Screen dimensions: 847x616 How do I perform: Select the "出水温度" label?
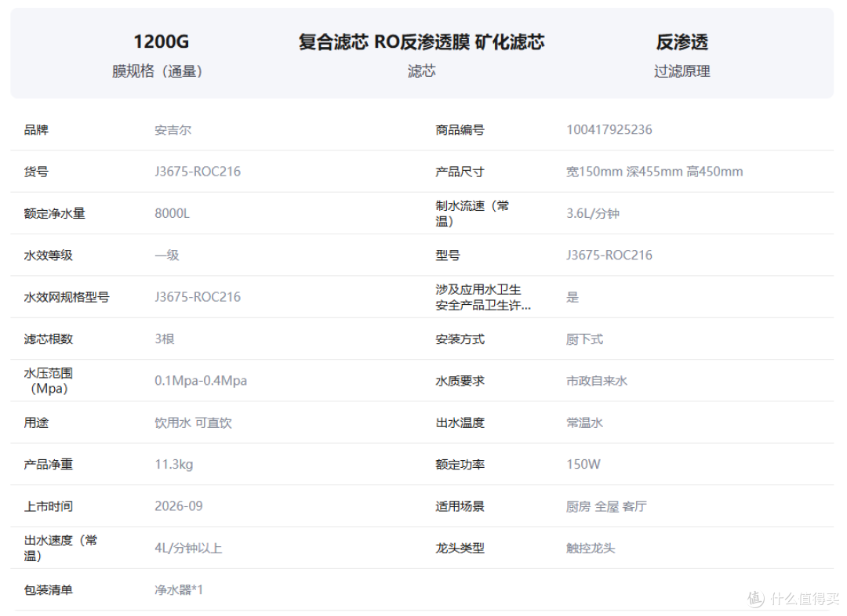tap(460, 422)
